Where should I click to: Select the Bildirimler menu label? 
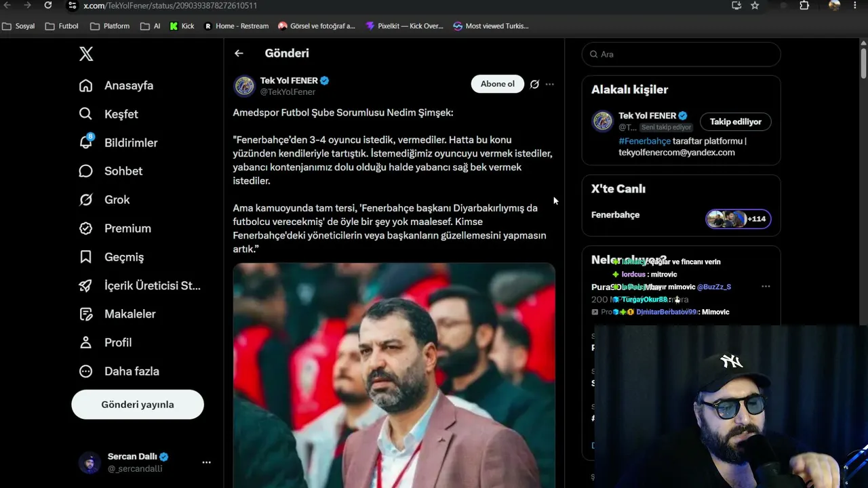point(131,142)
